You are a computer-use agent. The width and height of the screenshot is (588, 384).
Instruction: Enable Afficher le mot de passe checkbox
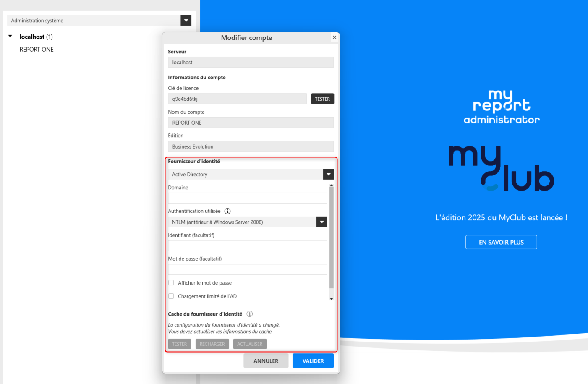point(171,283)
